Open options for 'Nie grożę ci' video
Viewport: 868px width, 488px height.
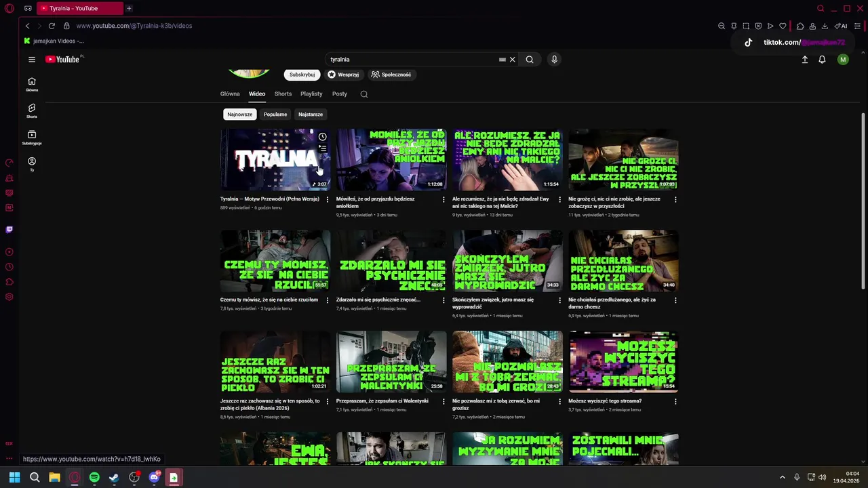(675, 199)
